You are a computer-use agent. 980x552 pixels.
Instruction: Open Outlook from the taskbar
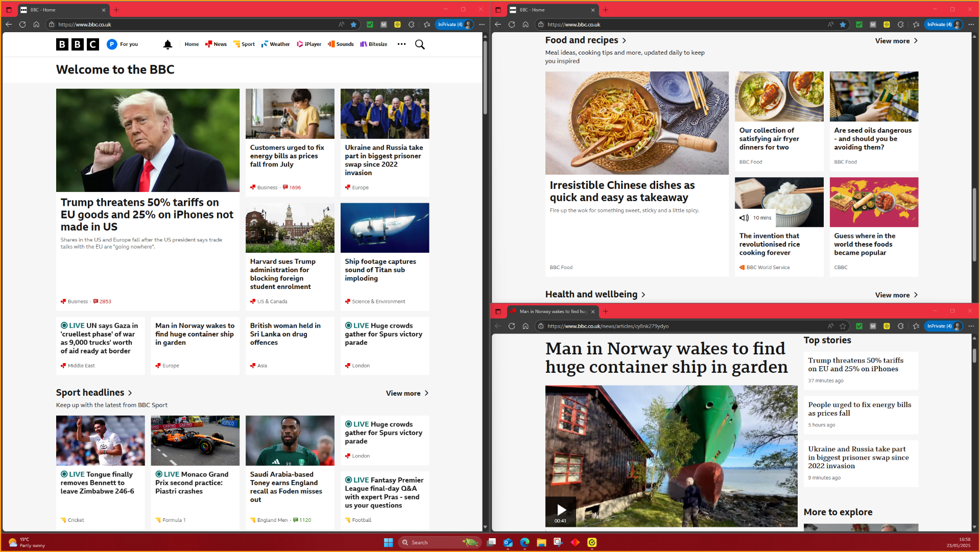click(508, 542)
